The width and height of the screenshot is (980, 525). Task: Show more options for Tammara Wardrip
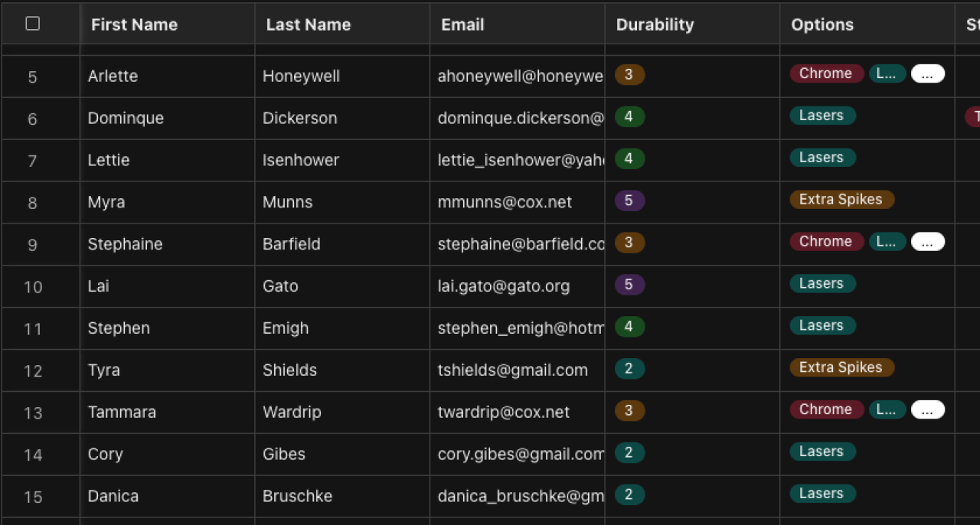(927, 410)
